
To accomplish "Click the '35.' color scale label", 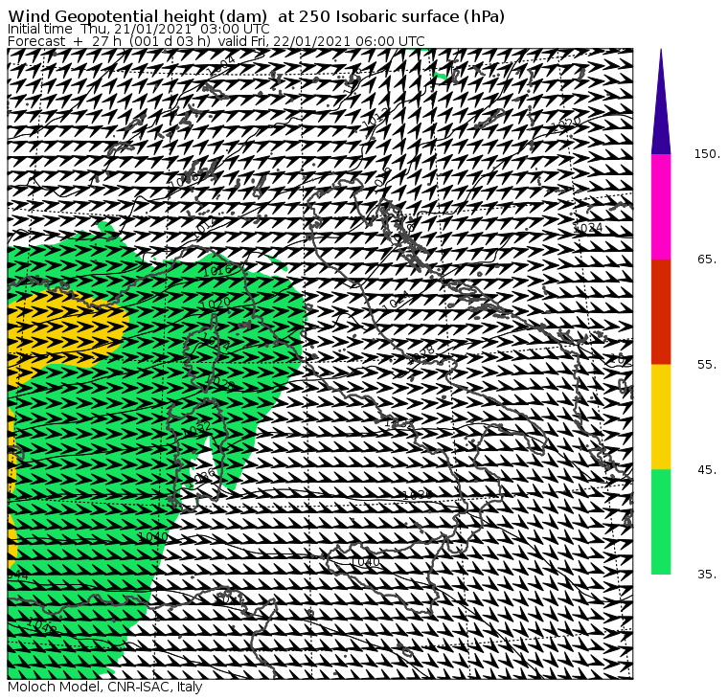I will click(707, 575).
